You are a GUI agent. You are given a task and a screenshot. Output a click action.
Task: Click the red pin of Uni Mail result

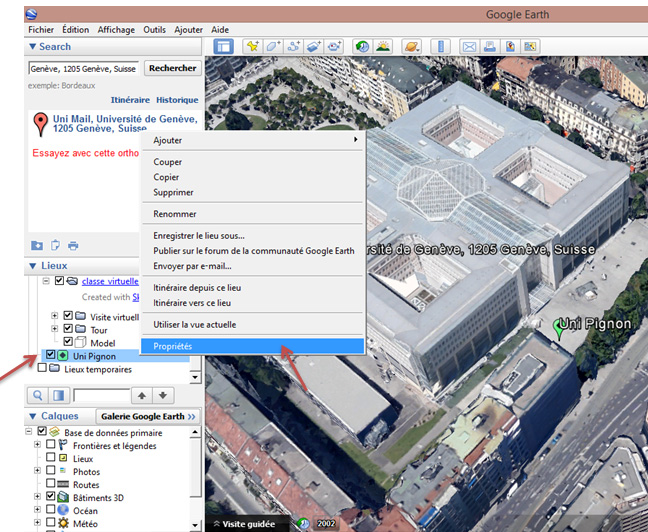(x=40, y=124)
